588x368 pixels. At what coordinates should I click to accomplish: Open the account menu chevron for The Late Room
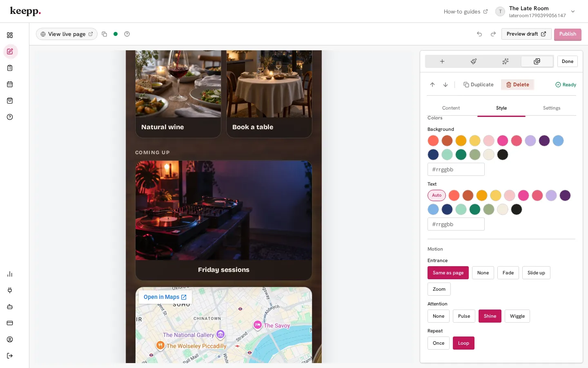pos(573,11)
